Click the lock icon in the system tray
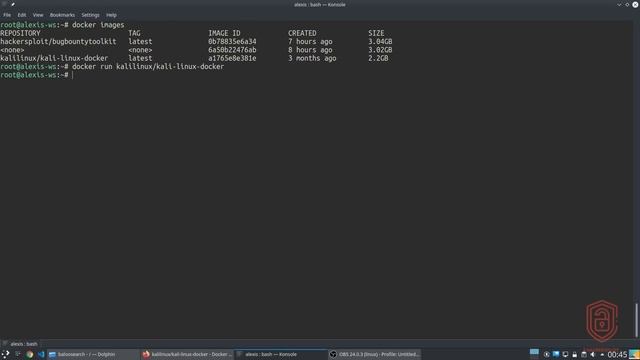 [x=575, y=354]
